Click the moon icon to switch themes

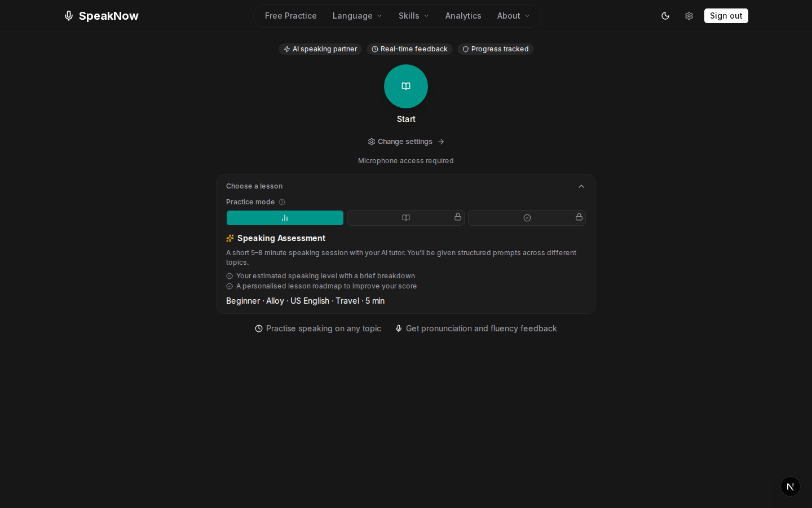click(x=665, y=16)
